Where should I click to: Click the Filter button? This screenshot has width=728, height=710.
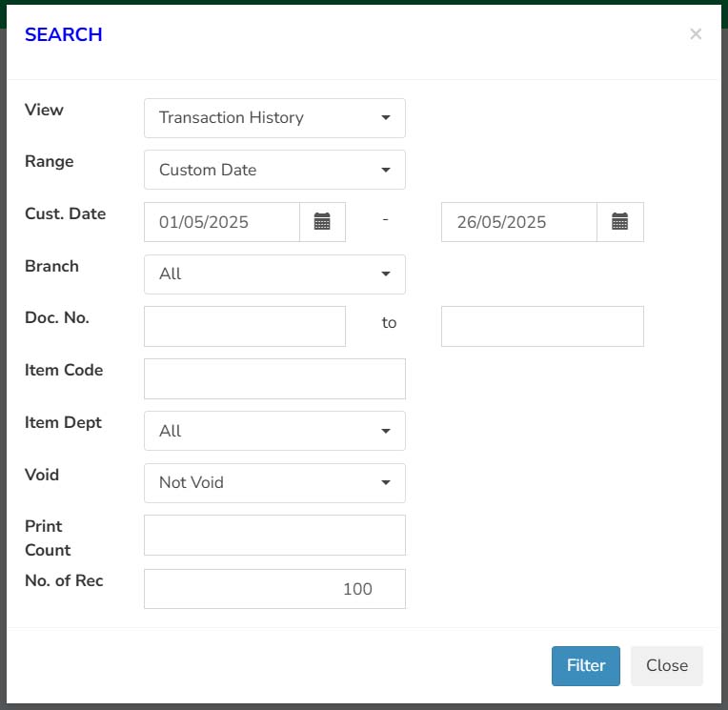tap(585, 666)
